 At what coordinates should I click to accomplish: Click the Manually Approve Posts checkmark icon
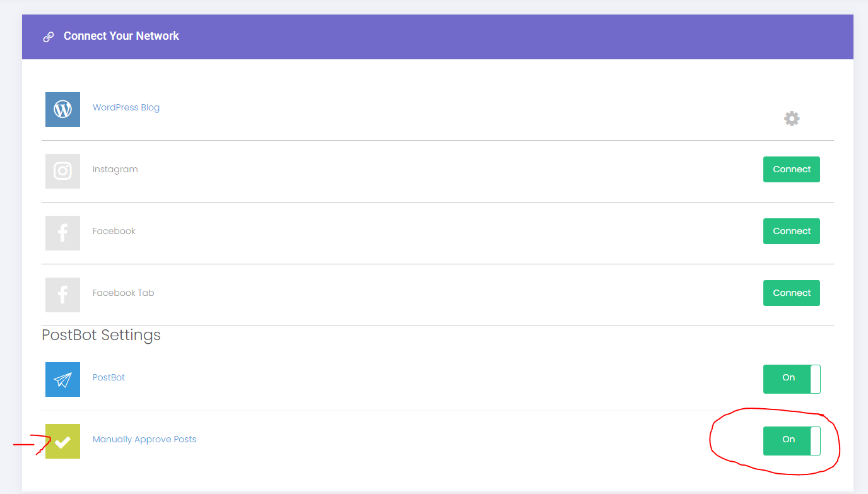pyautogui.click(x=62, y=441)
